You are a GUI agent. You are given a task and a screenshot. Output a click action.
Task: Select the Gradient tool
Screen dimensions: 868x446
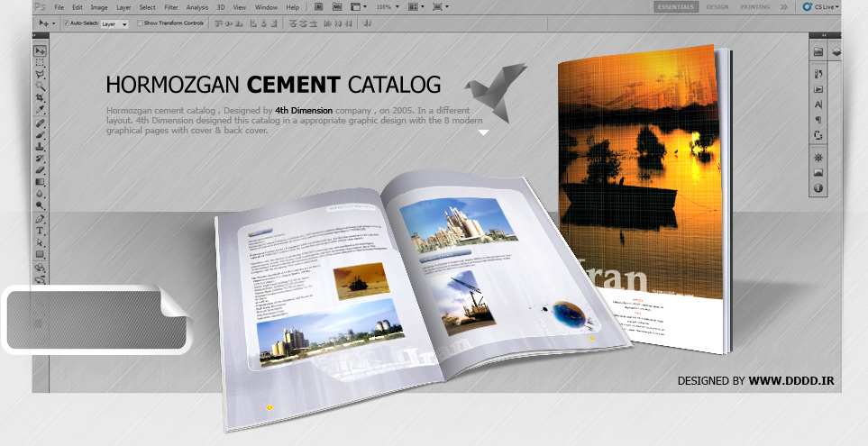click(x=40, y=181)
